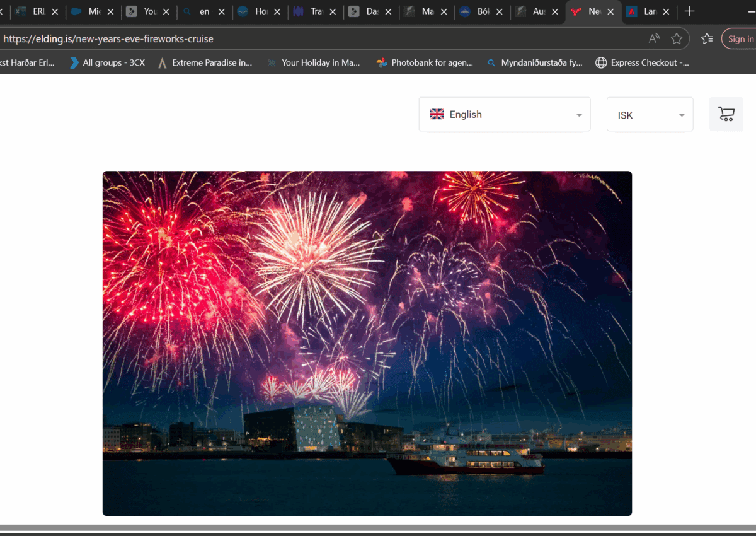The width and height of the screenshot is (756, 536).
Task: Click the UK flag in language selector
Action: click(437, 114)
